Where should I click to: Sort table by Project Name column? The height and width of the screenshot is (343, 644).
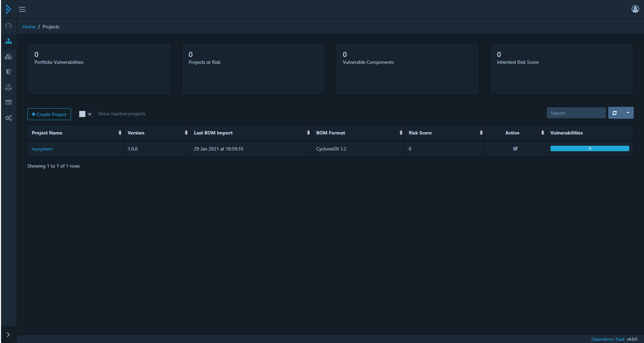47,133
